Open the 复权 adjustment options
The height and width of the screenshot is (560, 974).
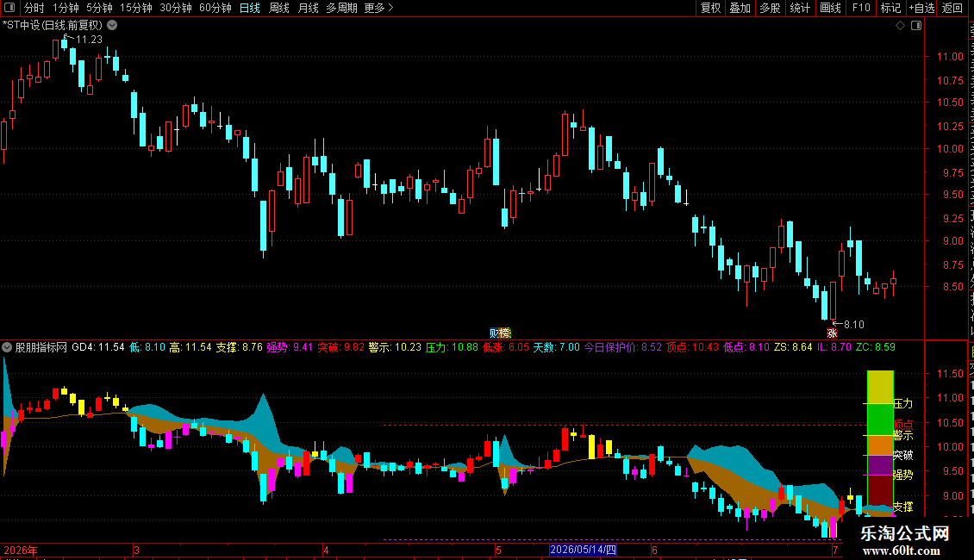coord(710,8)
